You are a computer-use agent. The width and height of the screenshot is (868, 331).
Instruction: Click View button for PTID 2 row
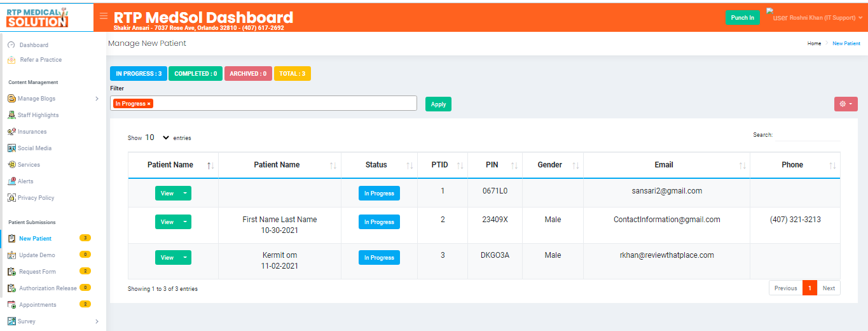(167, 222)
